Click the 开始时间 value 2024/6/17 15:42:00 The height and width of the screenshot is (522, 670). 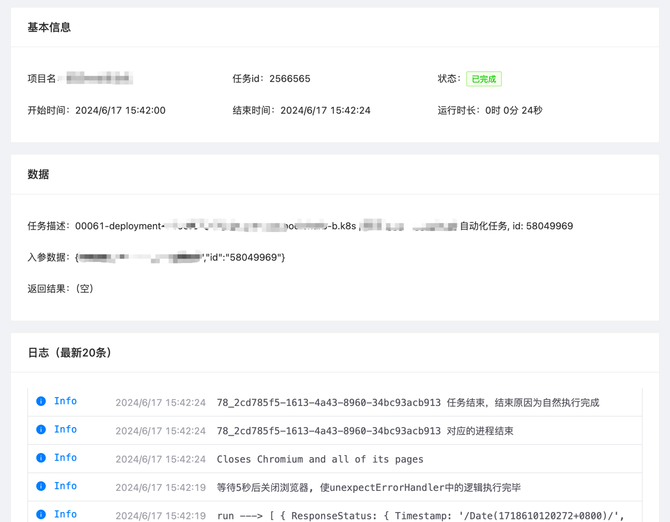120,110
